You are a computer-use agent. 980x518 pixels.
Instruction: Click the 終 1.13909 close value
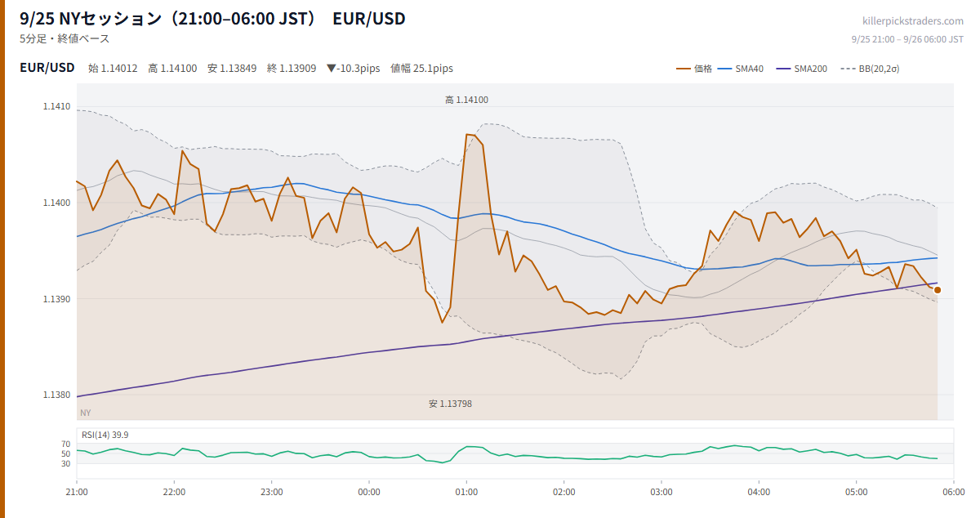tap(292, 69)
